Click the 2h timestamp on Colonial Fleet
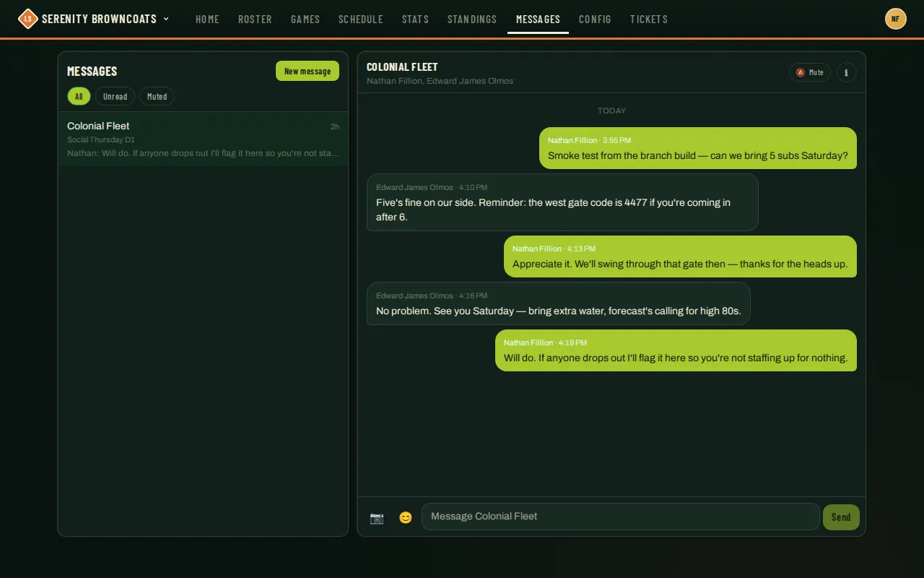Viewport: 924px width, 578px height. click(x=335, y=126)
